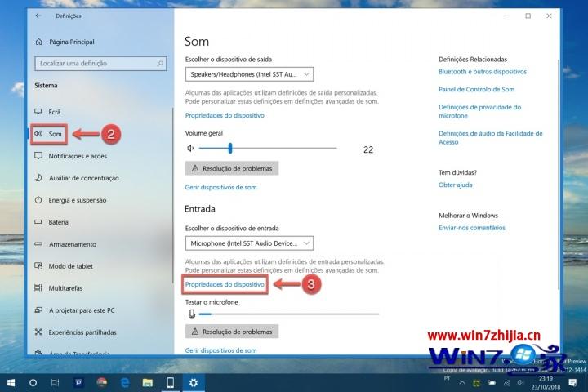Go to Ecrã settings

point(55,112)
